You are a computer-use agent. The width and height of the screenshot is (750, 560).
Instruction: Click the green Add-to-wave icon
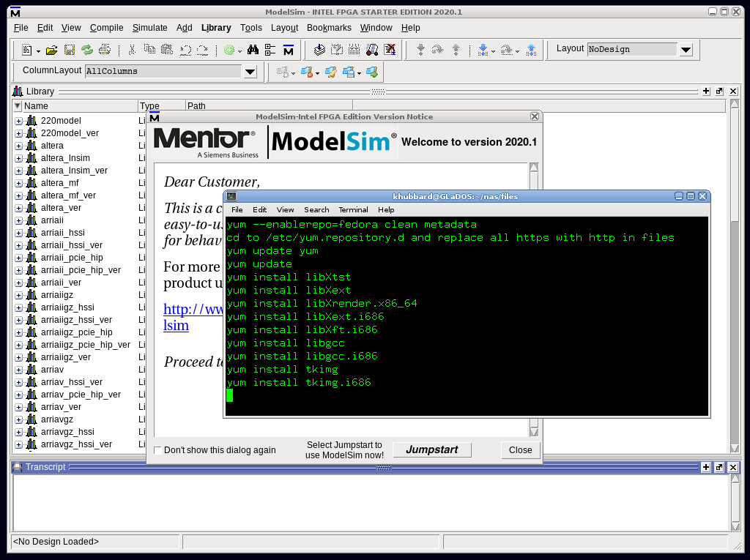(229, 50)
